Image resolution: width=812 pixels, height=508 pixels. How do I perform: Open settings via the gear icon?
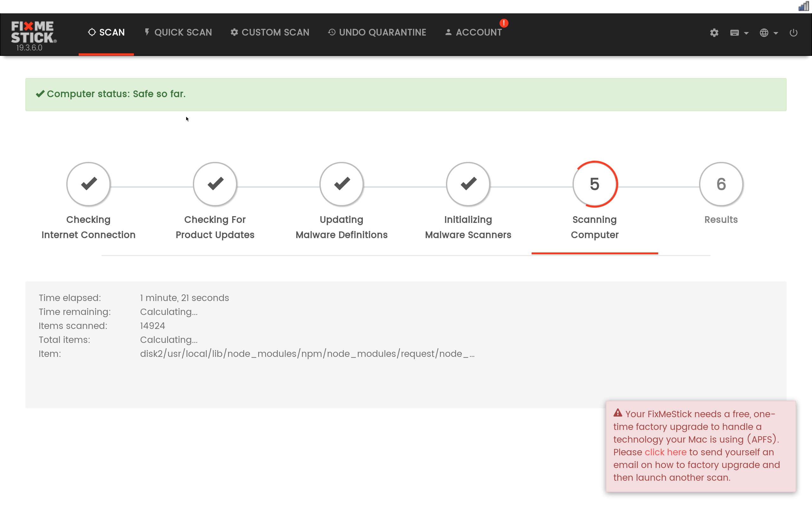[x=714, y=33]
